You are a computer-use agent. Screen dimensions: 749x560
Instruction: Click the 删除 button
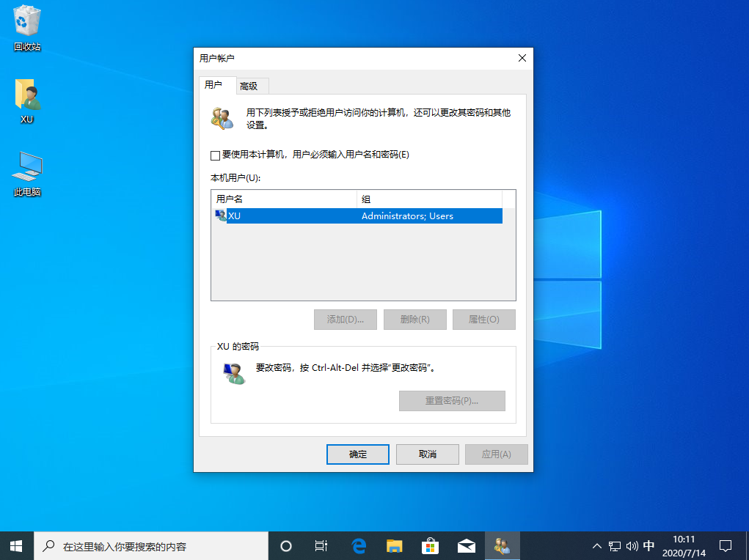coord(414,319)
